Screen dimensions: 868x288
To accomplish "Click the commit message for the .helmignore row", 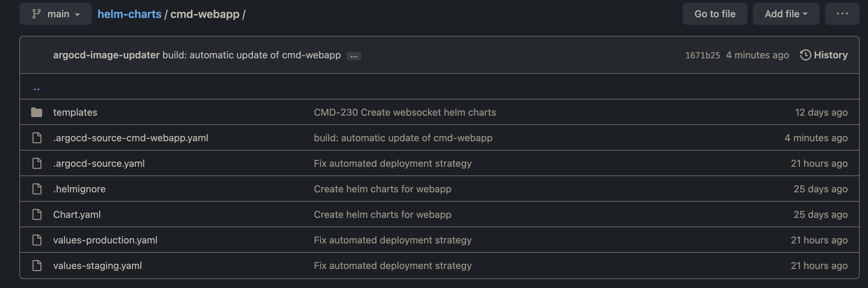I will [x=382, y=189].
